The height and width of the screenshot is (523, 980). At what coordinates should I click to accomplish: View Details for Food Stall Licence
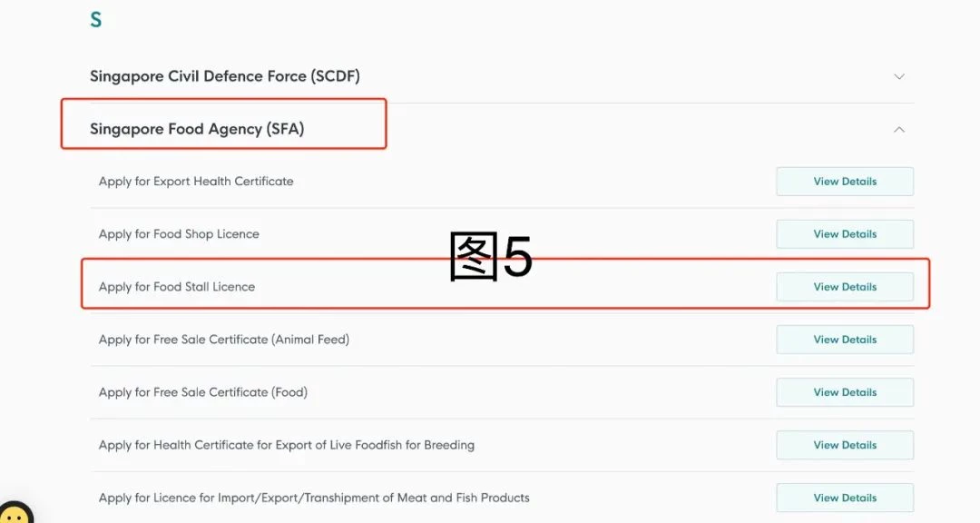(x=845, y=287)
